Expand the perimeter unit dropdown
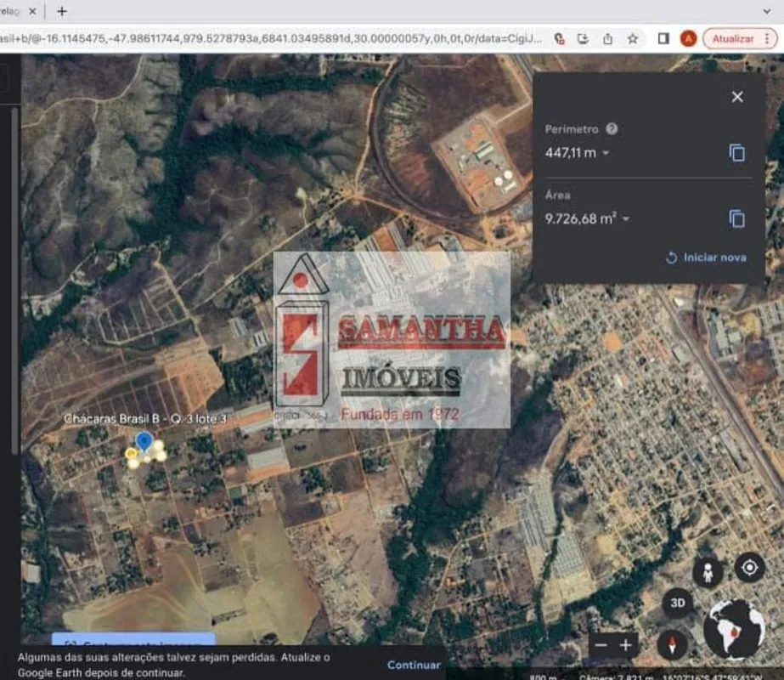The image size is (784, 680). coord(606,153)
